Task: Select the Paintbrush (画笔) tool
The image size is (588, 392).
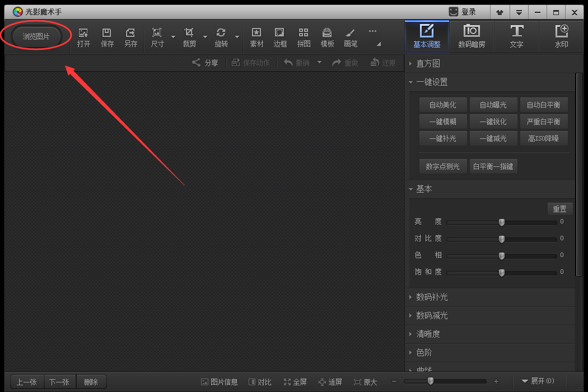Action: pos(351,36)
